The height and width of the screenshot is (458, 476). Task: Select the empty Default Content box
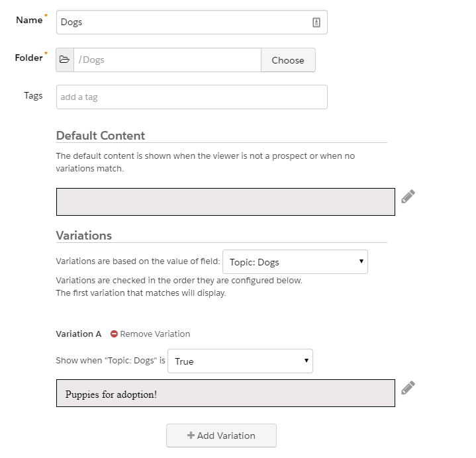coord(225,202)
